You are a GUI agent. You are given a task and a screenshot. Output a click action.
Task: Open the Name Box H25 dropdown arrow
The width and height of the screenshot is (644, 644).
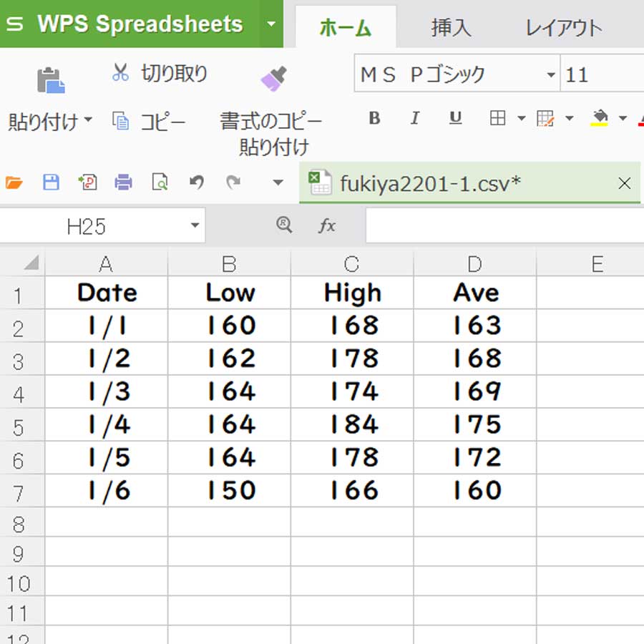point(195,225)
